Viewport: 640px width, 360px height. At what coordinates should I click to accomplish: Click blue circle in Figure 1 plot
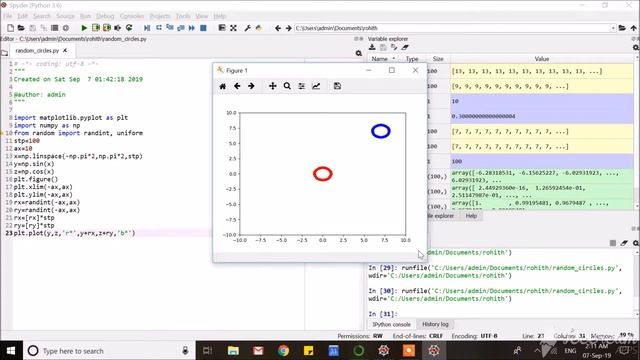point(380,131)
